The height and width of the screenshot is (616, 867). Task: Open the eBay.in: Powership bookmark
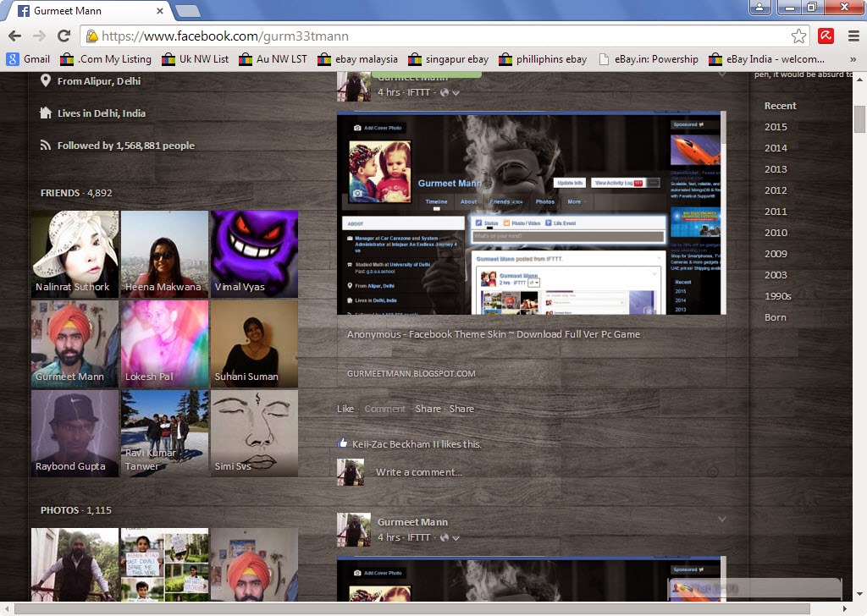click(x=648, y=59)
